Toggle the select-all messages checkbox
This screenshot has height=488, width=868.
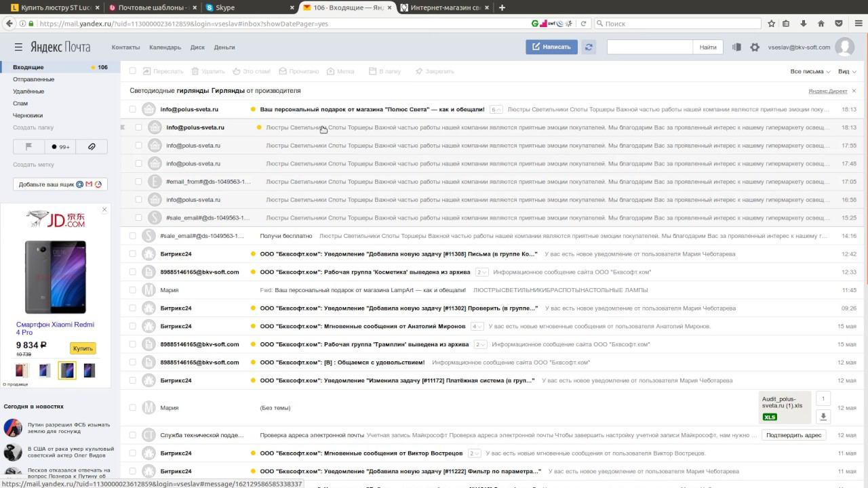click(x=133, y=71)
